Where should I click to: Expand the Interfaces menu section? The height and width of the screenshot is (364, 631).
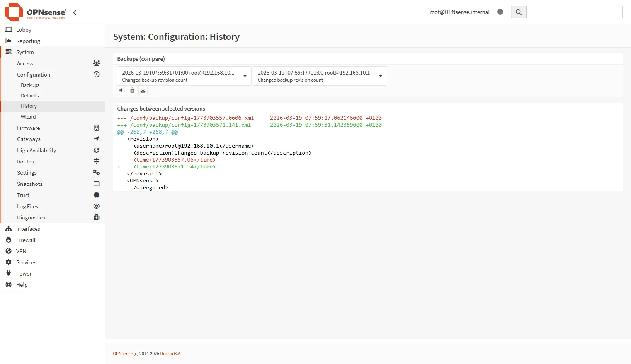tap(28, 229)
